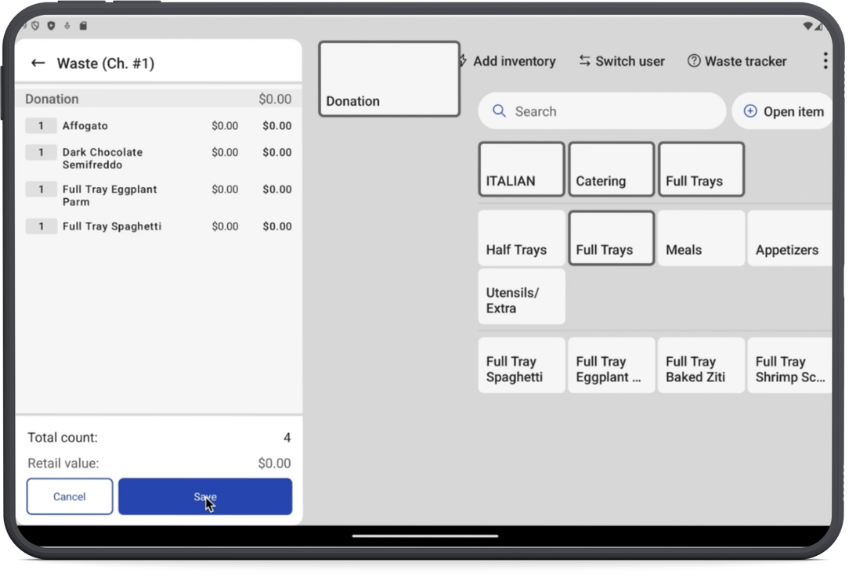The height and width of the screenshot is (578, 848).
Task: Select the Dark Chocolate Semifreddo line item
Action: (x=158, y=158)
